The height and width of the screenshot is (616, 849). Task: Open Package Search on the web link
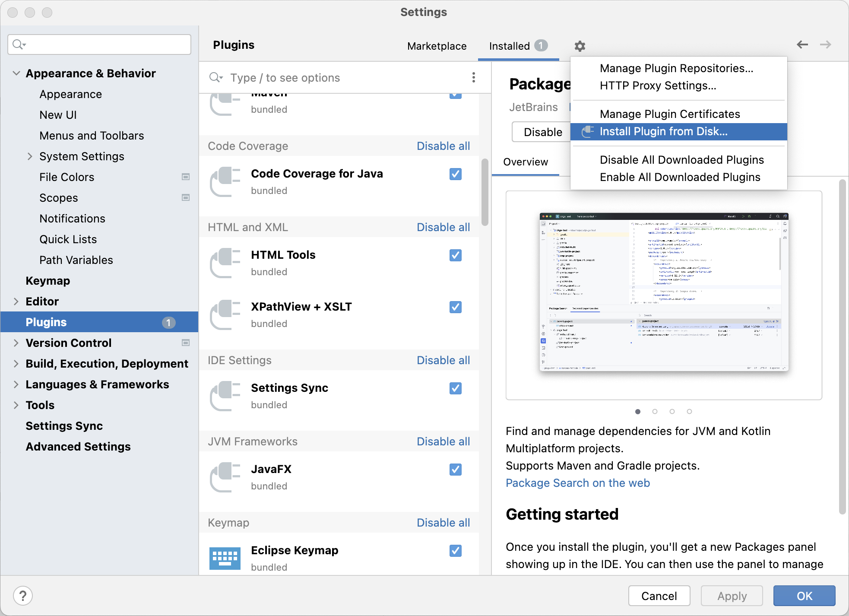click(578, 483)
